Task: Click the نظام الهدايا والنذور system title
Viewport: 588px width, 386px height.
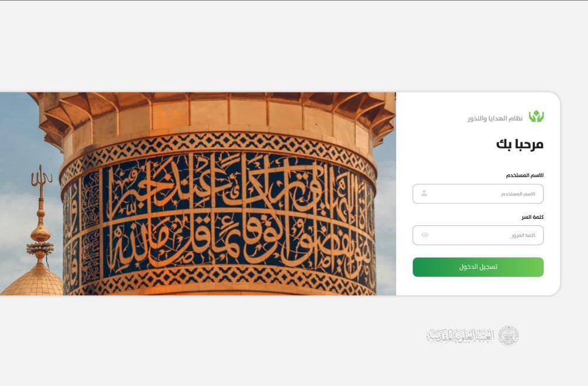Action: tap(495, 118)
